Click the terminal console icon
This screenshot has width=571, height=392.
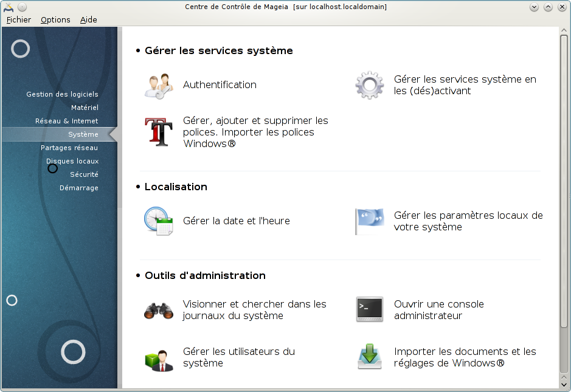tap(369, 309)
